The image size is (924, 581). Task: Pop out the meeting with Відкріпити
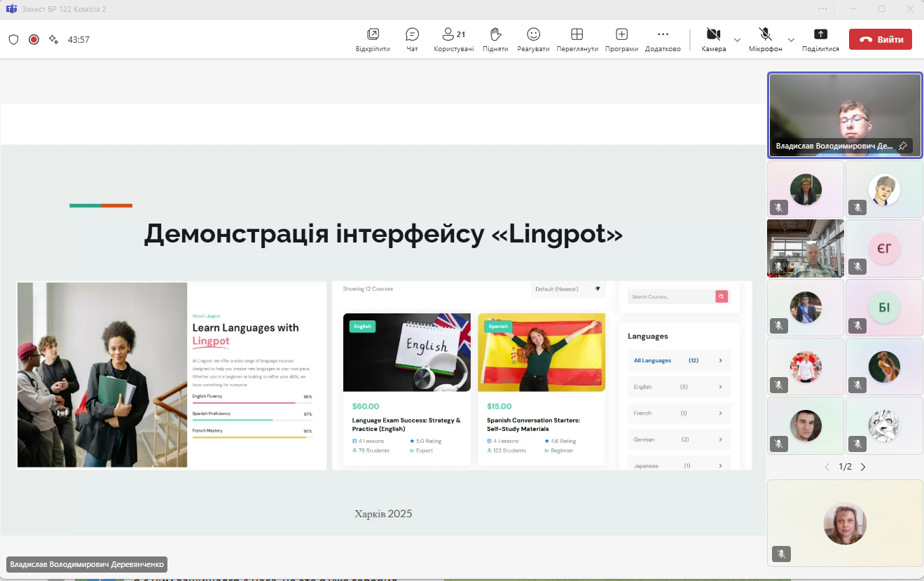point(373,39)
